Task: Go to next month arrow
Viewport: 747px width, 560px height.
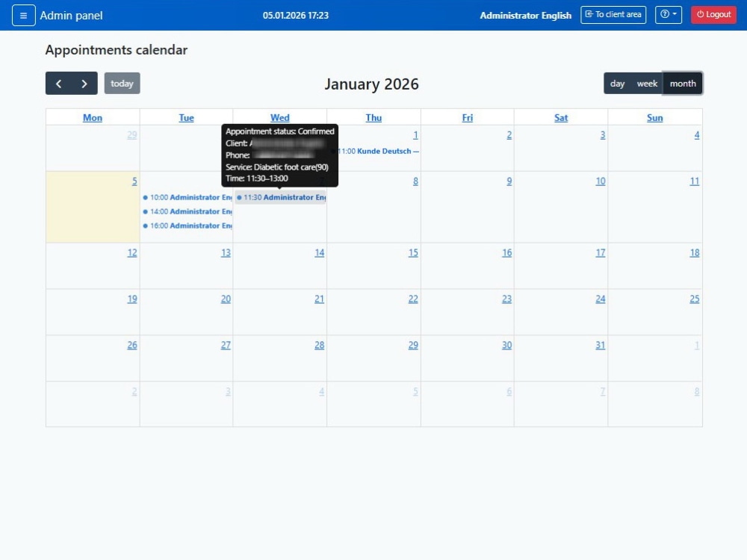Action: (x=84, y=84)
